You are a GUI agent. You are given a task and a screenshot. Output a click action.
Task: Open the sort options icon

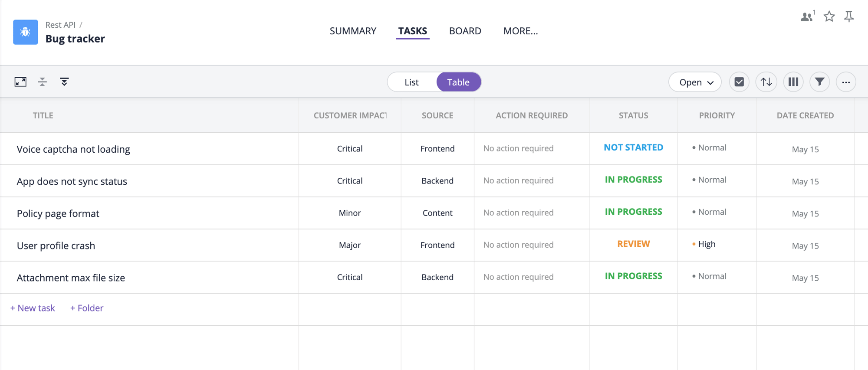766,82
